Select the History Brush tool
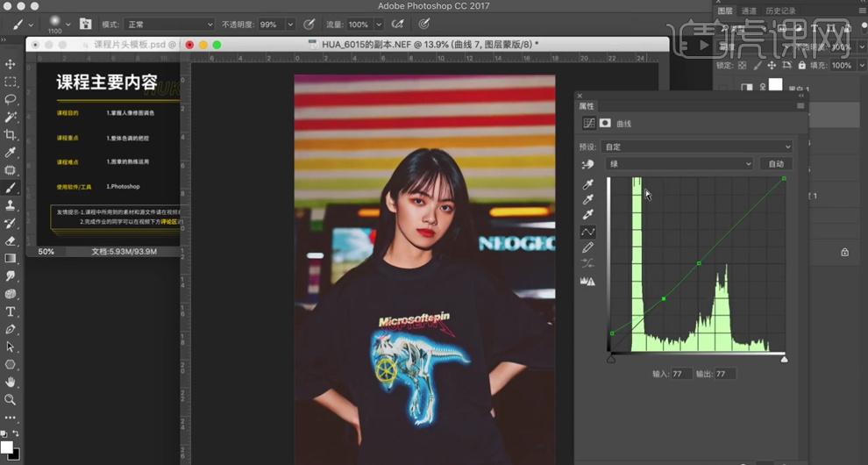The height and width of the screenshot is (465, 868). (x=10, y=223)
